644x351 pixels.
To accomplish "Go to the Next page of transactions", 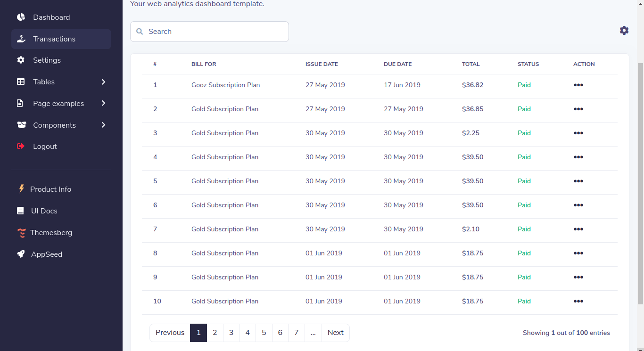I will pyautogui.click(x=335, y=333).
